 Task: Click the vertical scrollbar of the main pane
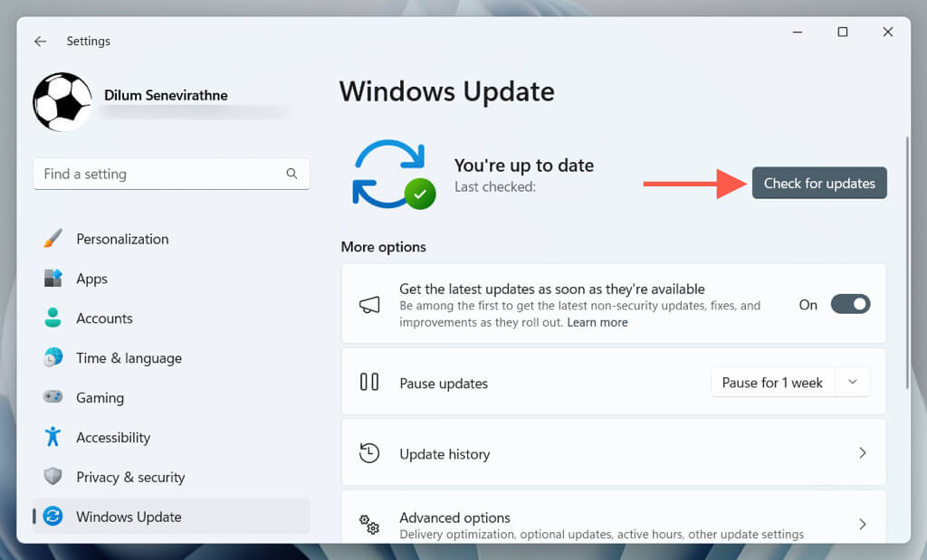tap(907, 263)
